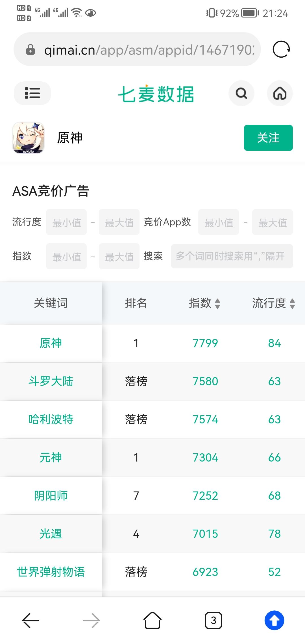The width and height of the screenshot is (305, 644).
Task: Open browser home page icon
Action: click(152, 621)
